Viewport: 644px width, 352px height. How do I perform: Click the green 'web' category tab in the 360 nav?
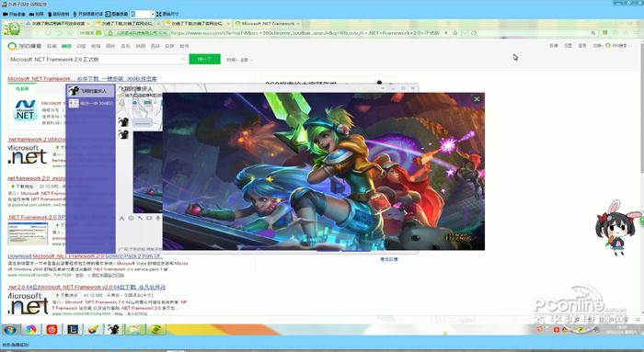pos(66,46)
